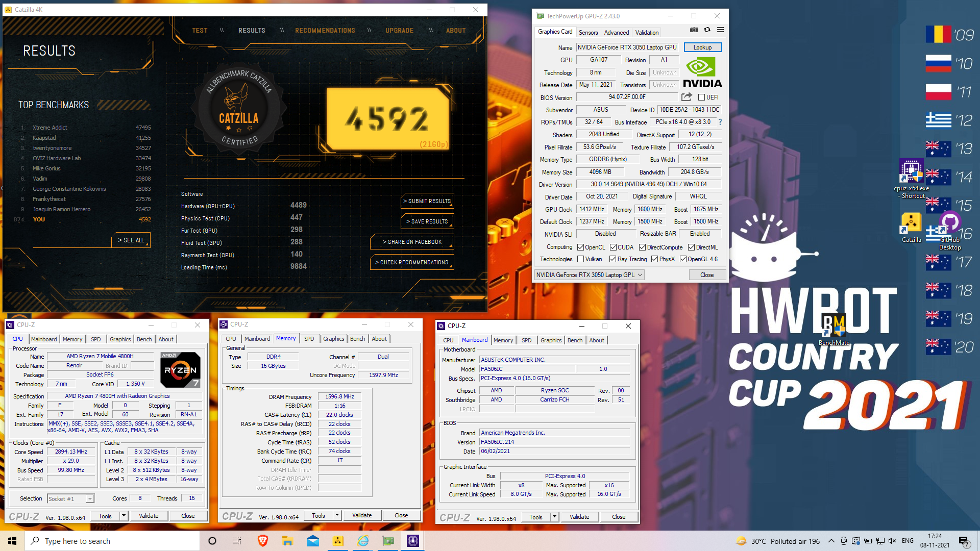The image size is (980, 551).
Task: Open Tools dropdown arrow in CPU-Z Mainboard window
Action: pos(554,517)
